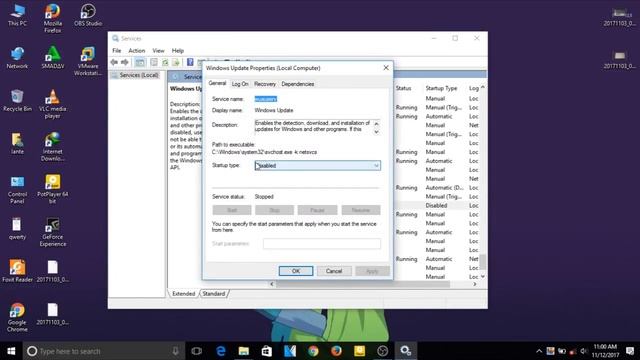Open GeForce Experience desktop icon

coord(53,232)
